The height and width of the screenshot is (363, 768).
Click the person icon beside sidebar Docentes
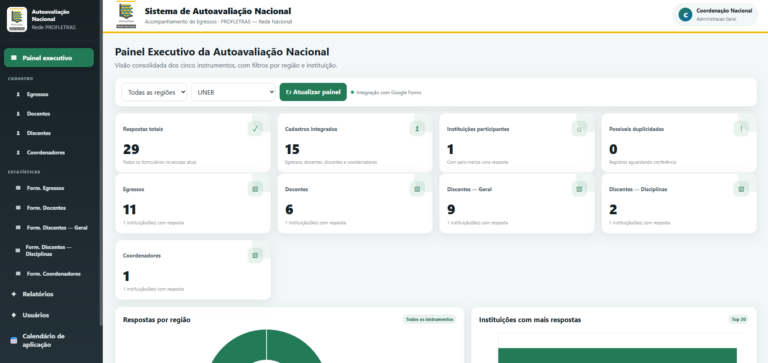point(18,114)
